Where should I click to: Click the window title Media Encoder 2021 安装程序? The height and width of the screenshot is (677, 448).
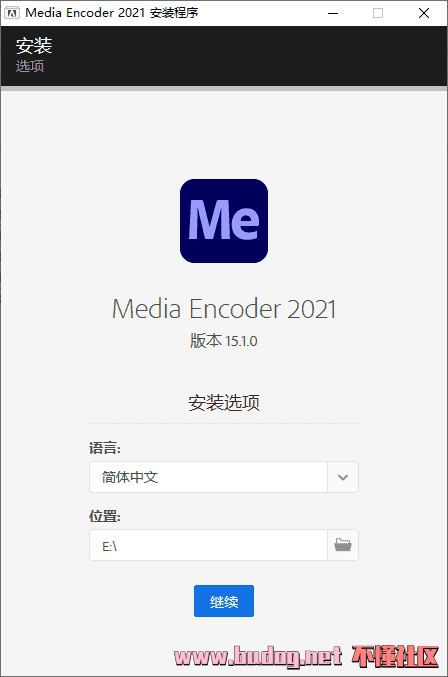click(x=112, y=13)
